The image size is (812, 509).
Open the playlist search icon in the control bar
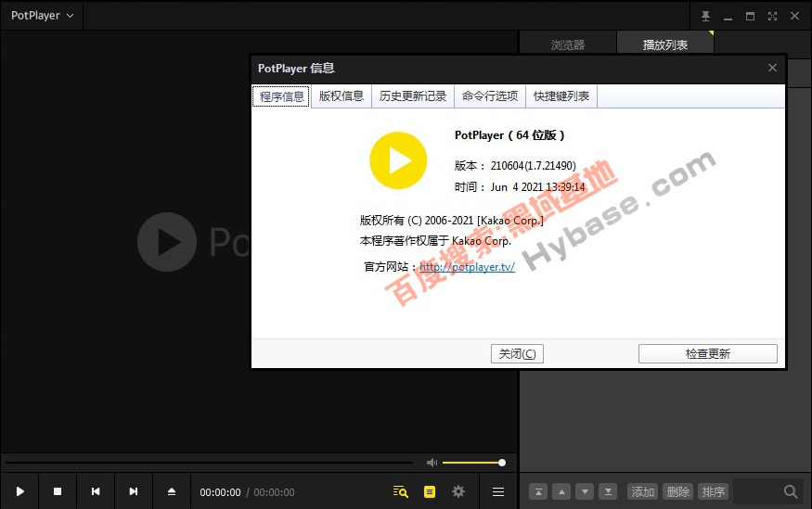pos(400,491)
